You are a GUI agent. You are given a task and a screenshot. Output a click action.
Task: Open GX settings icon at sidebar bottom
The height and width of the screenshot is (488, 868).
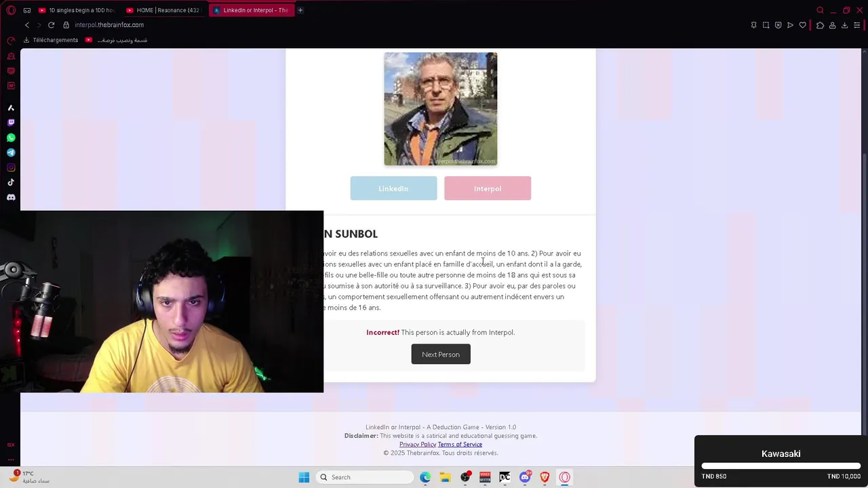(x=11, y=445)
